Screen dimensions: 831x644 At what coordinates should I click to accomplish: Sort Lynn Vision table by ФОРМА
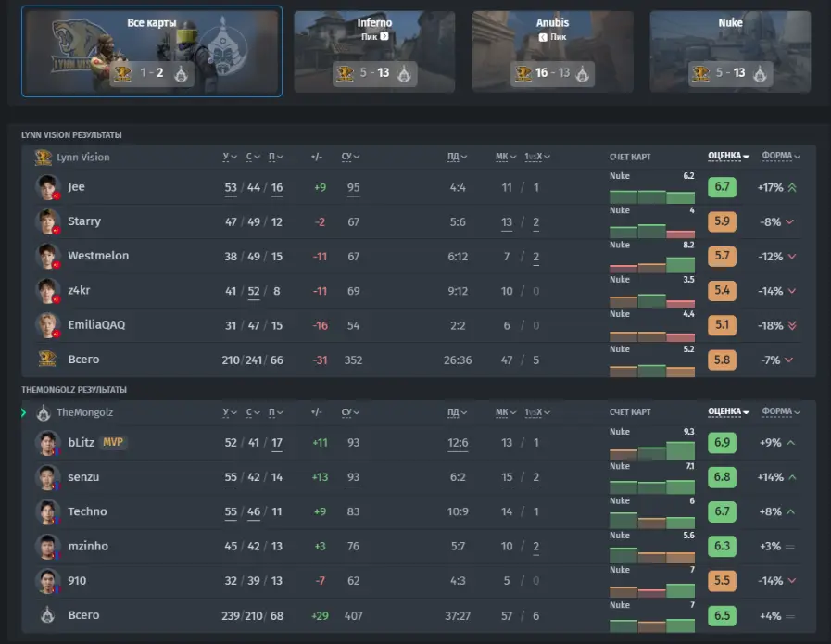coord(781,156)
